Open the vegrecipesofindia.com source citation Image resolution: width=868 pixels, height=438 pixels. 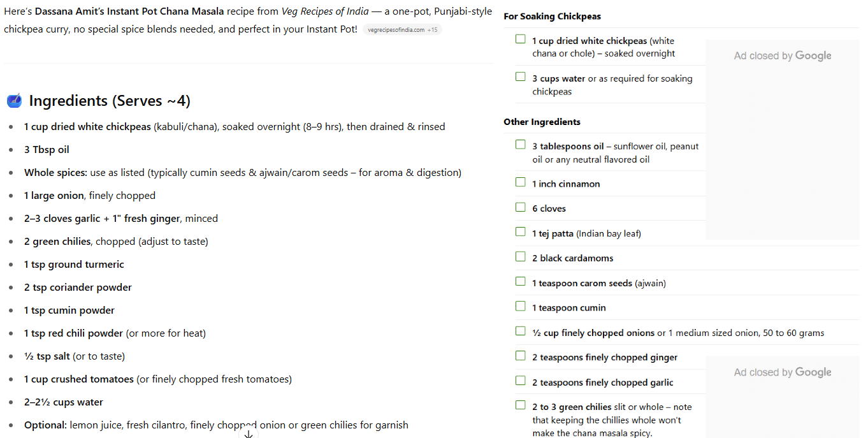pyautogui.click(x=402, y=30)
